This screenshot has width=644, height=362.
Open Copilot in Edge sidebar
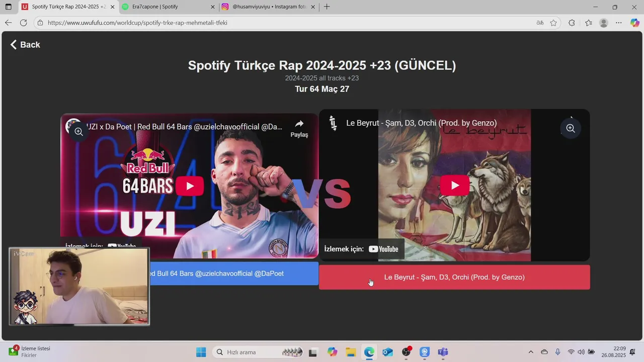[635, 23]
